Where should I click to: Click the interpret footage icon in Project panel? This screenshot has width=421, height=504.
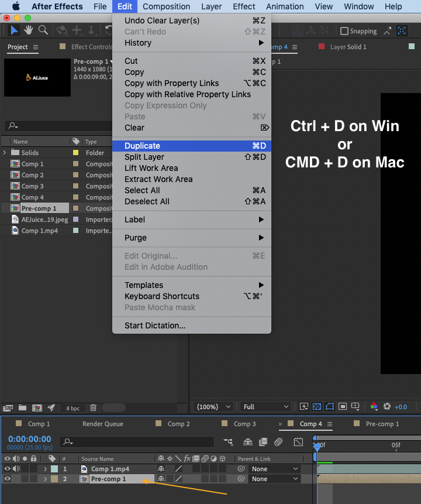point(8,408)
